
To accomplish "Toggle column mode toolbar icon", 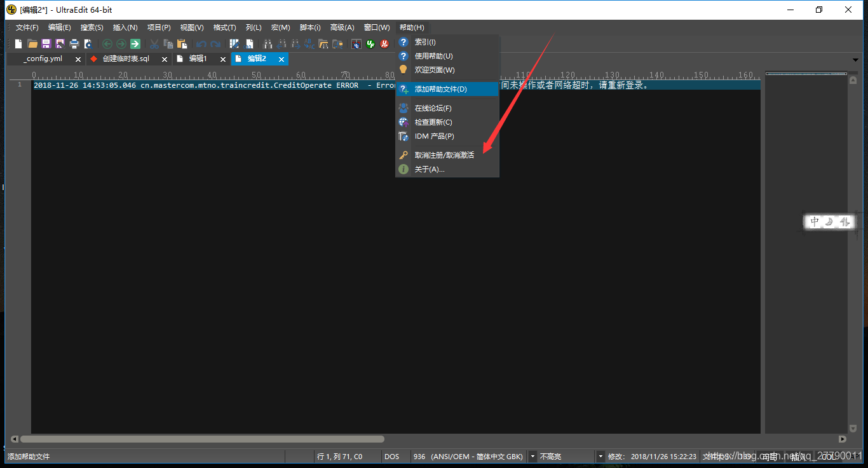I will 234,44.
